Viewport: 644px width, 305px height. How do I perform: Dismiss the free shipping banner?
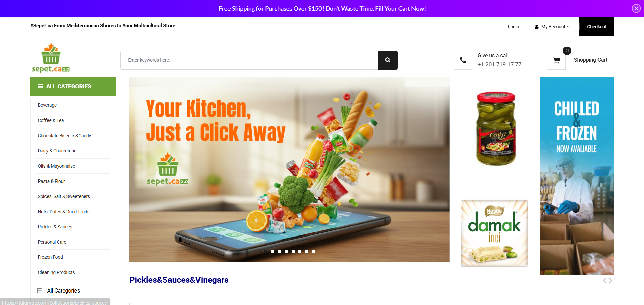(x=636, y=8)
